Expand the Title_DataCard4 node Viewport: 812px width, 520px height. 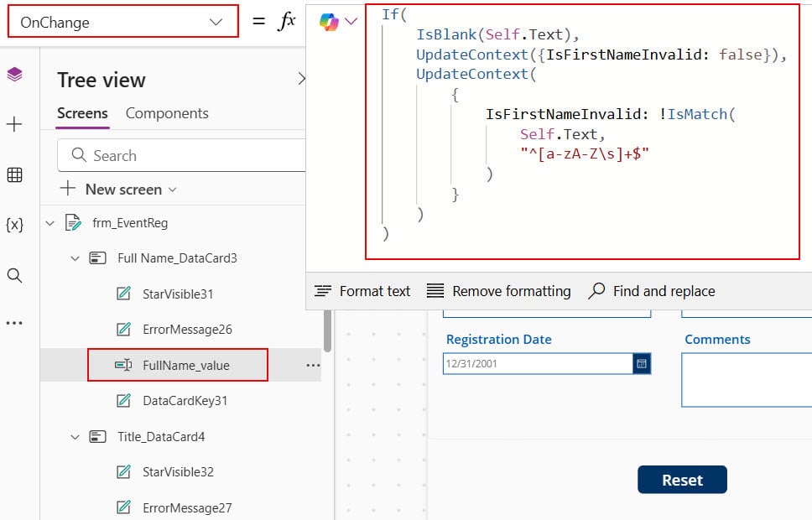coord(74,436)
